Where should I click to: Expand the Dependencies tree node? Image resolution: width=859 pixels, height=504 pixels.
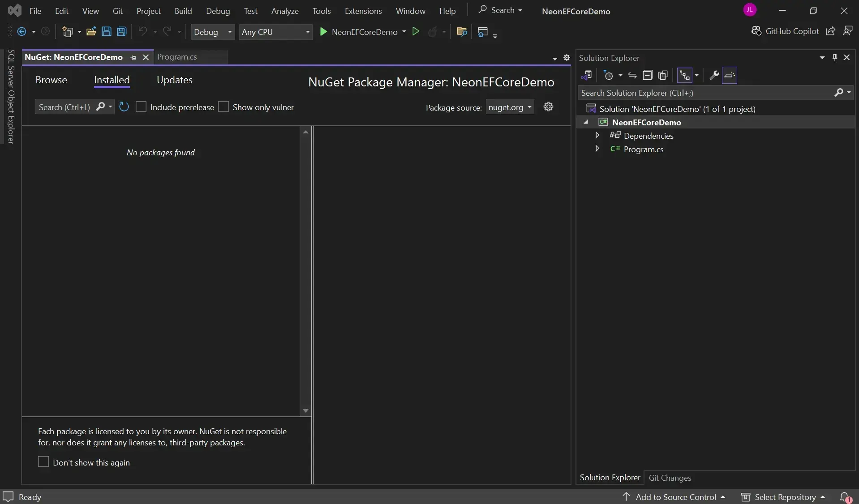[x=597, y=135]
